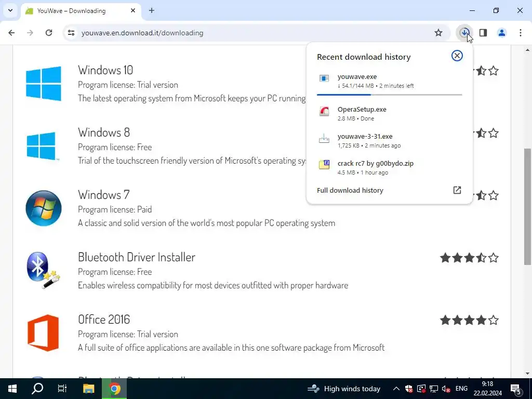Open Chrome three-dot menu
This screenshot has width=532, height=399.
521,33
